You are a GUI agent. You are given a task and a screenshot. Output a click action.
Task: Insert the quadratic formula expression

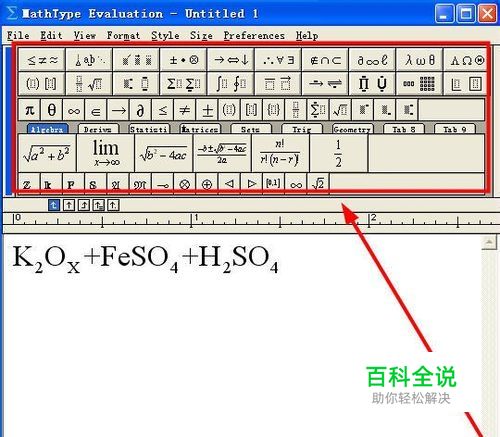pos(222,153)
